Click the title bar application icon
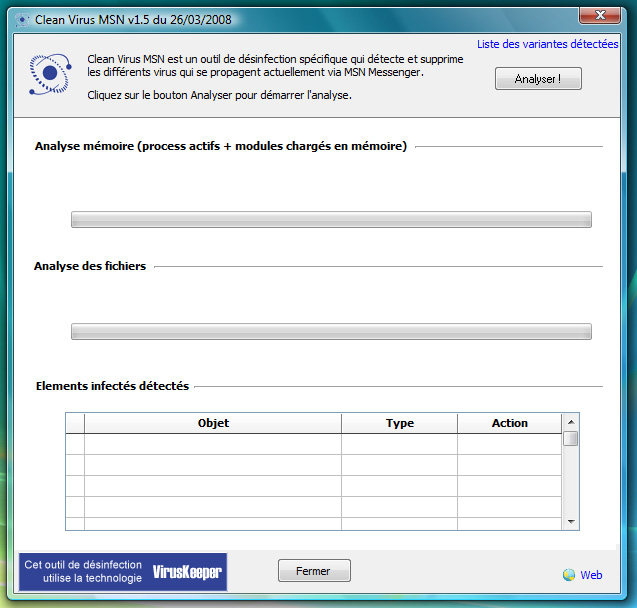The width and height of the screenshot is (637, 608). pos(22,19)
